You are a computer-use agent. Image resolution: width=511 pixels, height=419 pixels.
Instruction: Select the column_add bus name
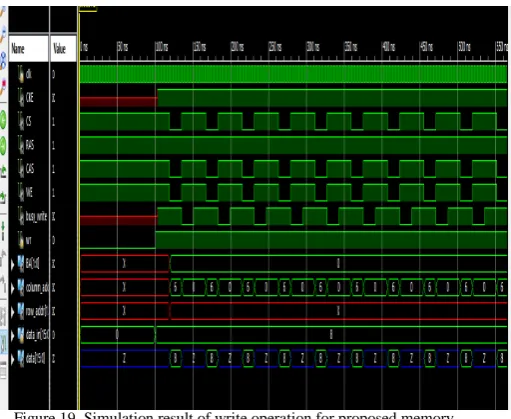37,287
